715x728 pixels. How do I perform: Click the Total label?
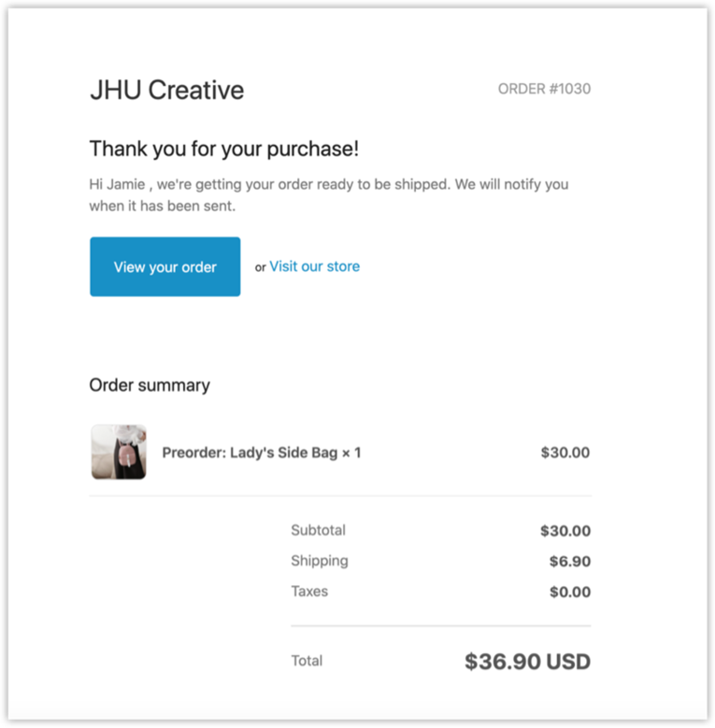307,661
